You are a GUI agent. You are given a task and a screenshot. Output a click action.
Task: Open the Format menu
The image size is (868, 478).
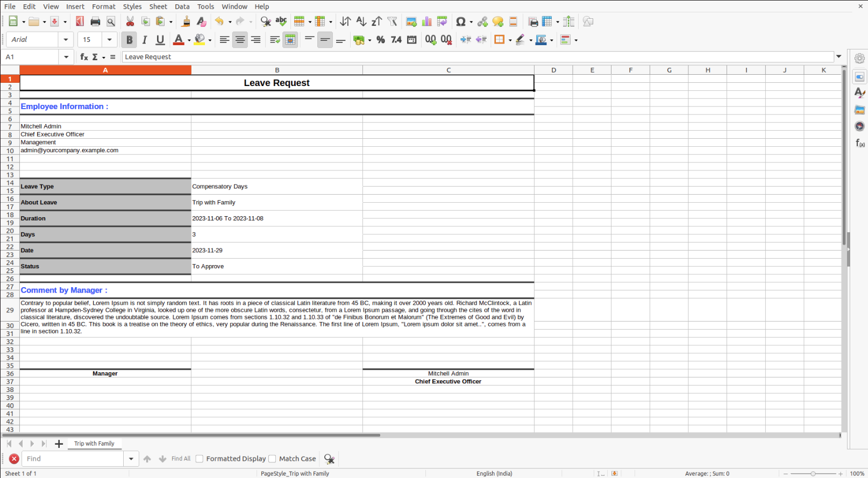tap(104, 6)
